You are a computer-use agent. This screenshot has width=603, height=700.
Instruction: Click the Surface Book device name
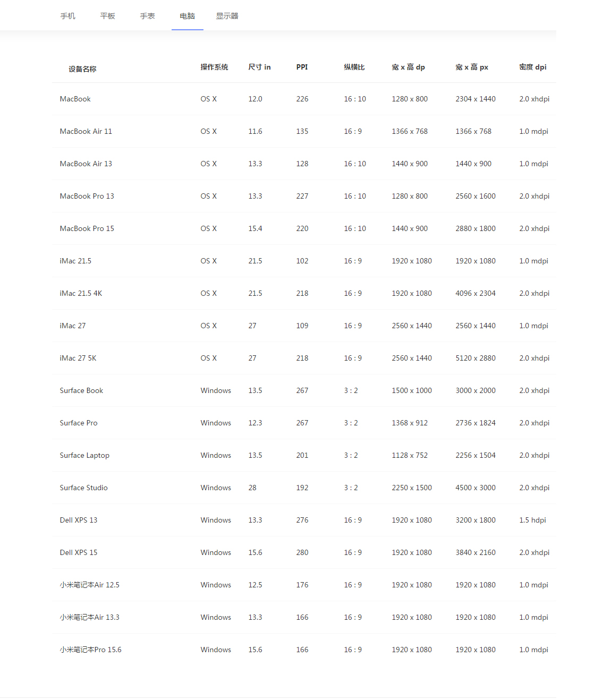[81, 390]
